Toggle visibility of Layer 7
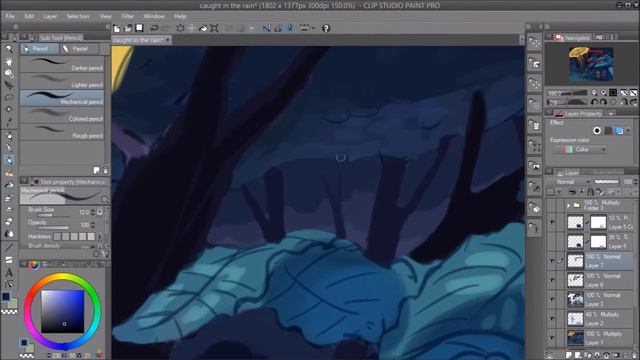 point(552,261)
